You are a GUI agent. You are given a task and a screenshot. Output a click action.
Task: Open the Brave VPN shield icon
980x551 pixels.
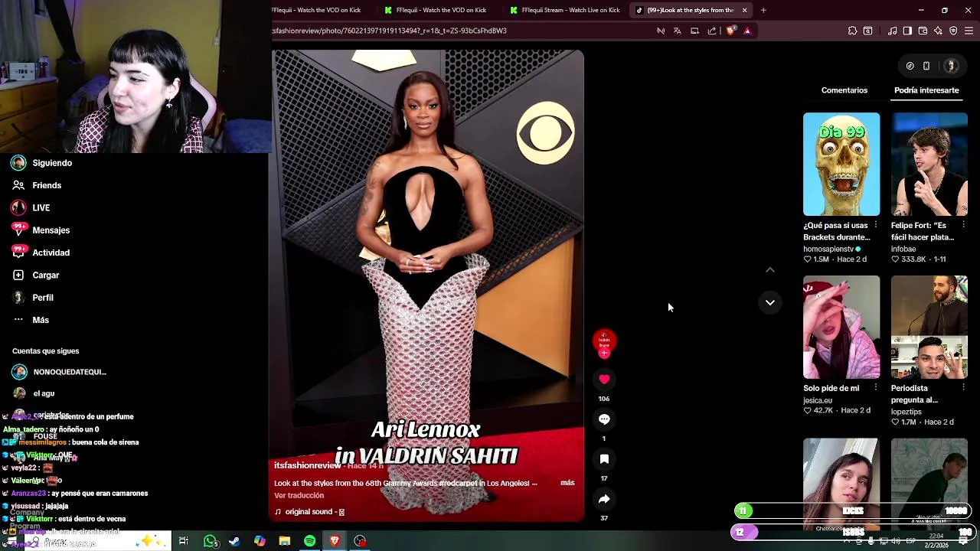[953, 31]
